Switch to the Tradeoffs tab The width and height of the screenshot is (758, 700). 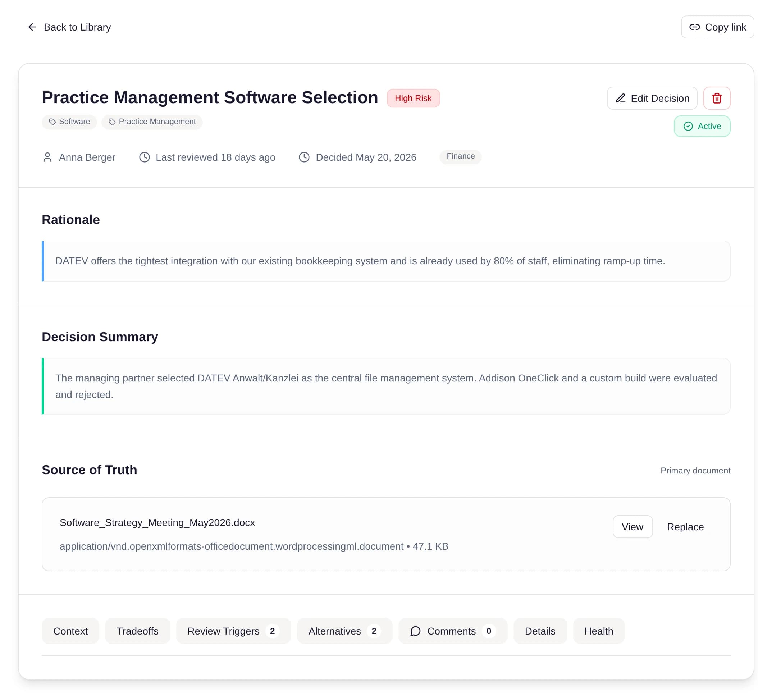tap(137, 631)
